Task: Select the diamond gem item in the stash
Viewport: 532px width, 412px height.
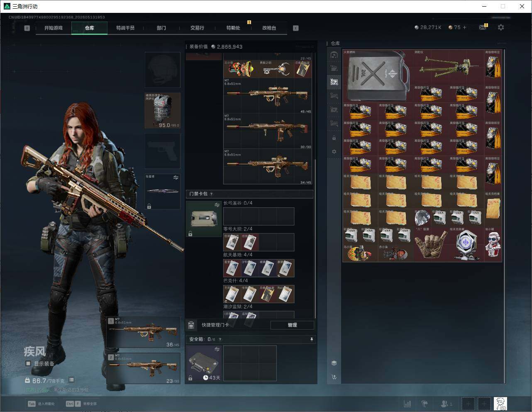Action: [x=422, y=218]
